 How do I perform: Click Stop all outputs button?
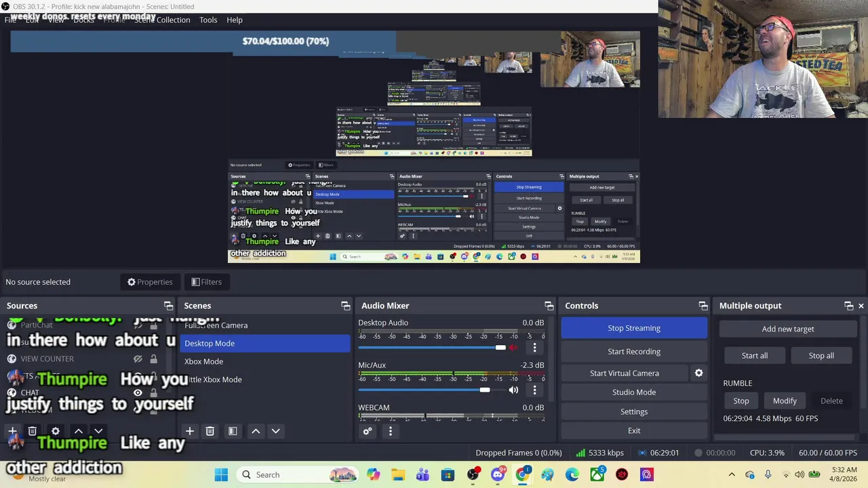(821, 355)
